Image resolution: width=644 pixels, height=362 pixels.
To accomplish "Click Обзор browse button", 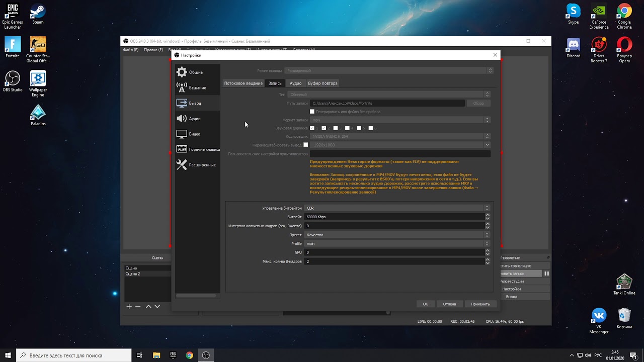I will (x=478, y=103).
